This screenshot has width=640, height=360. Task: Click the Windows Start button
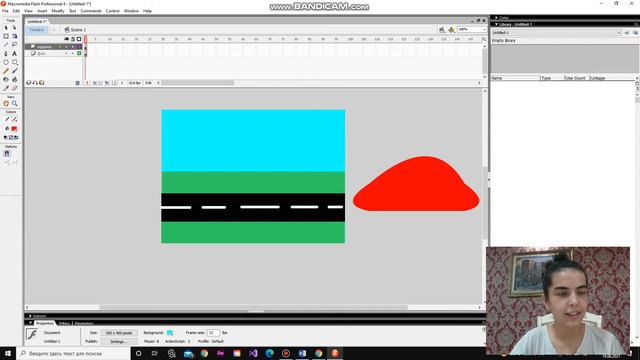8,353
